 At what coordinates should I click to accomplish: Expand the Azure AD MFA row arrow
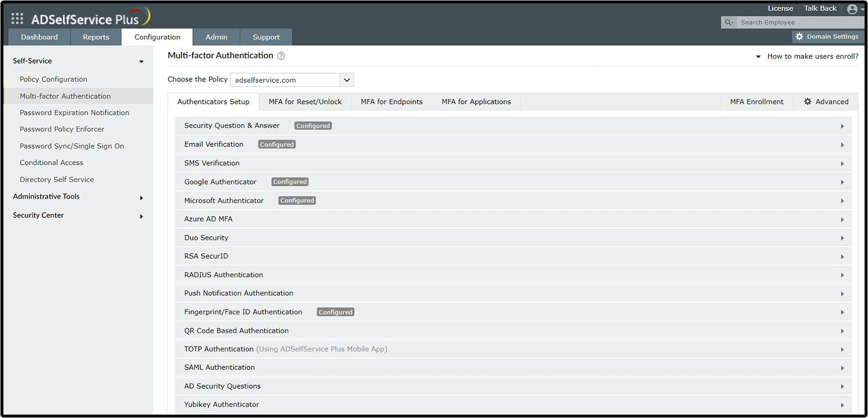click(x=842, y=220)
